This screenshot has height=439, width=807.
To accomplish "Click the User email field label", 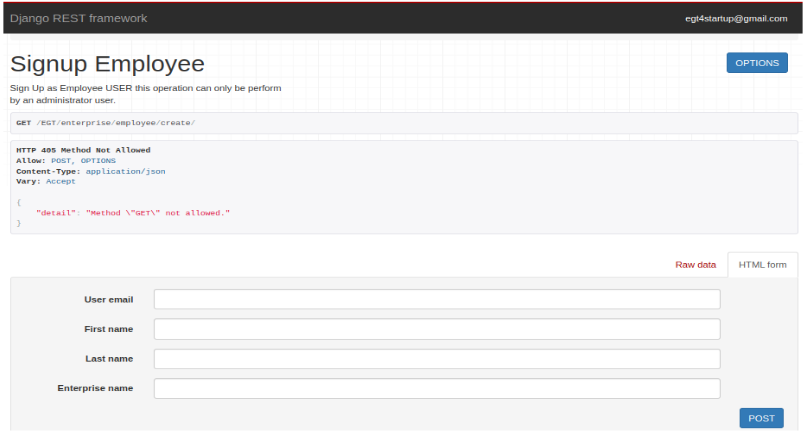I will 109,300.
